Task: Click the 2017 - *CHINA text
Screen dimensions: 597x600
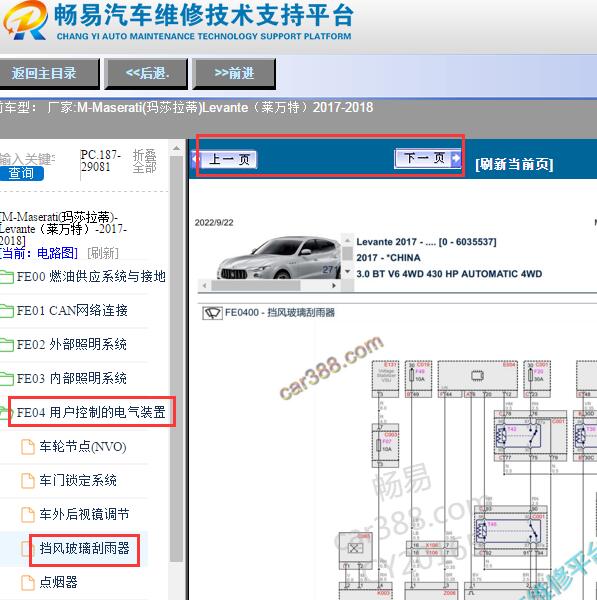Action: point(388,258)
